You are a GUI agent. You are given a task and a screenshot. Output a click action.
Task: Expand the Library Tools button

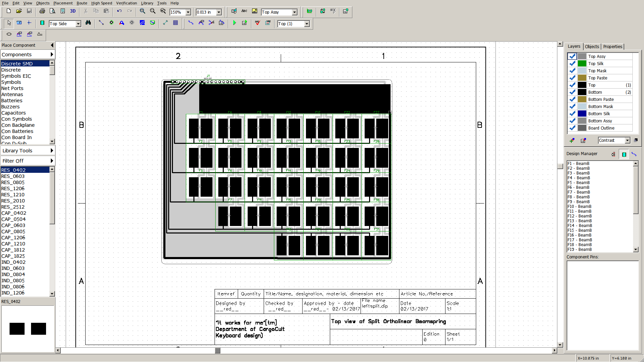tap(27, 151)
